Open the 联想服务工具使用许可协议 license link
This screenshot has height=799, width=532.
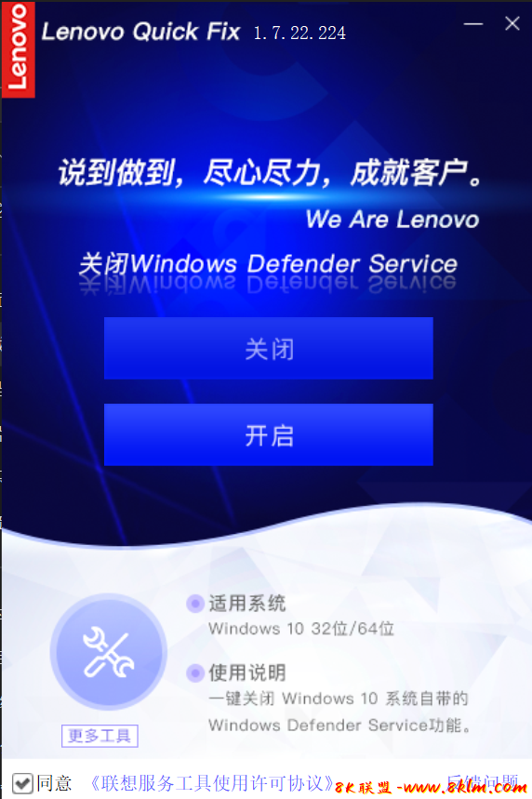[x=211, y=782]
